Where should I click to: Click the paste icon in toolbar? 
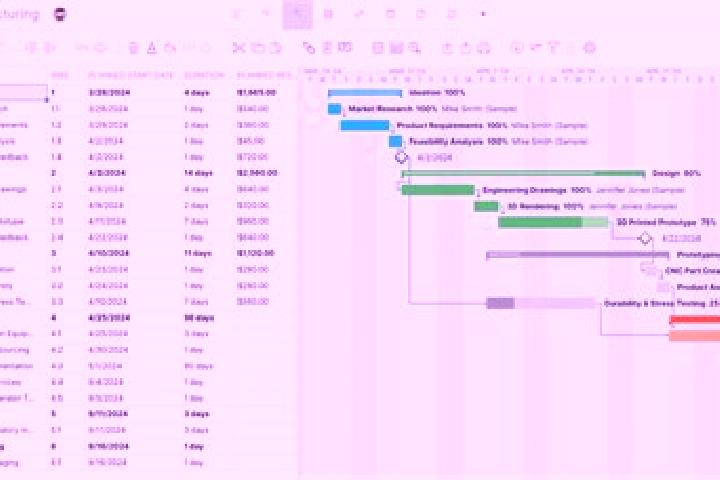pos(276,47)
